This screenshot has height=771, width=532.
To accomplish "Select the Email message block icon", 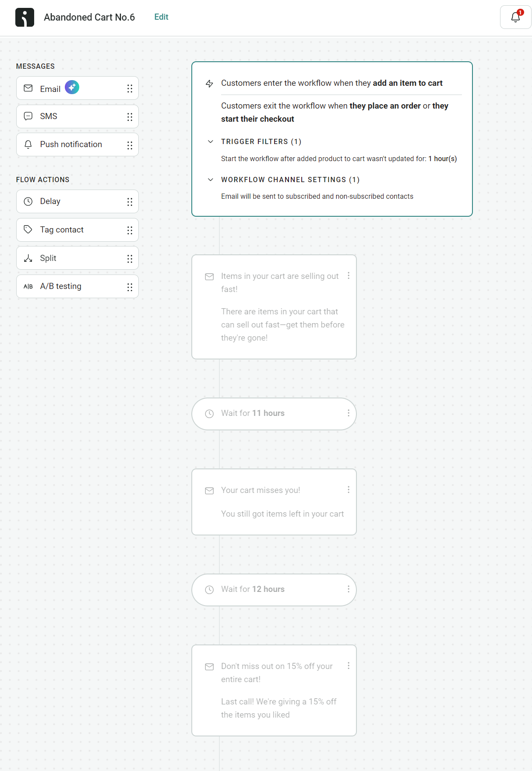I will pos(28,88).
